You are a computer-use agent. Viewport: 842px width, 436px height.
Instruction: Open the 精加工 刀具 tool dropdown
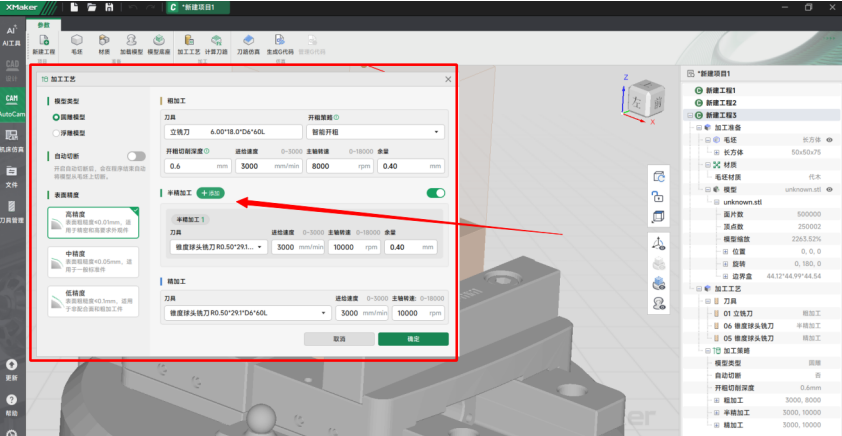248,313
